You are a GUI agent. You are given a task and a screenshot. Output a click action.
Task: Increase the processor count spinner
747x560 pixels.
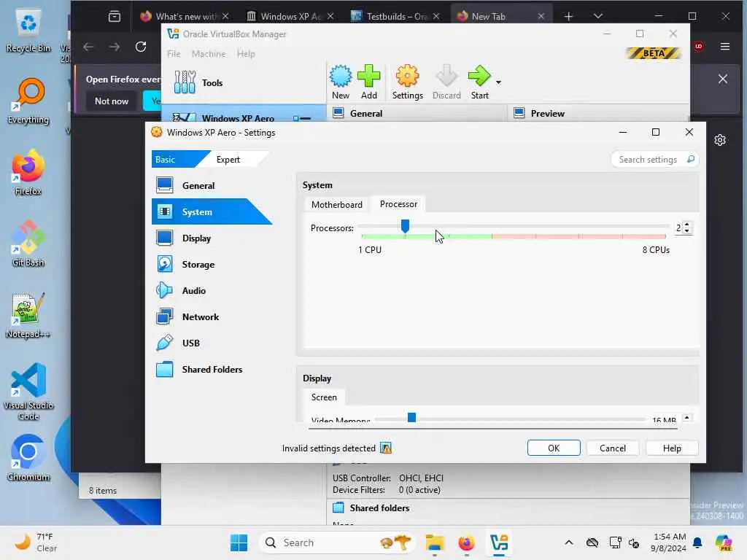(687, 225)
